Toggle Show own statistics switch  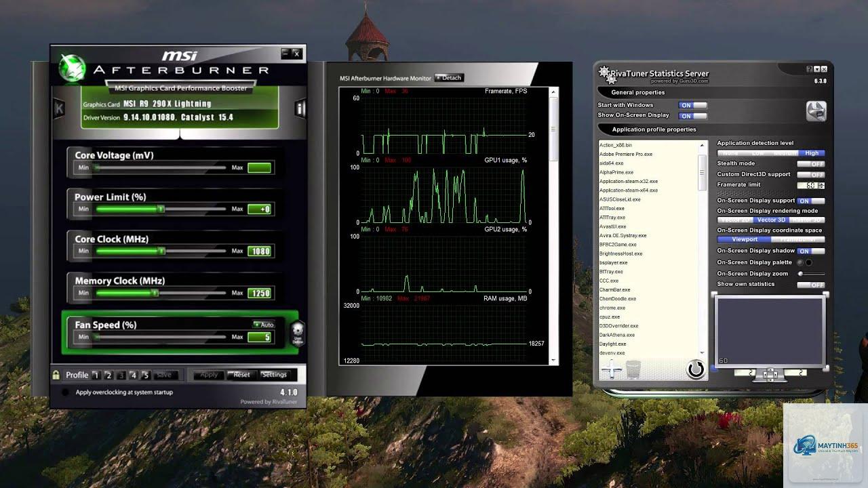(811, 285)
